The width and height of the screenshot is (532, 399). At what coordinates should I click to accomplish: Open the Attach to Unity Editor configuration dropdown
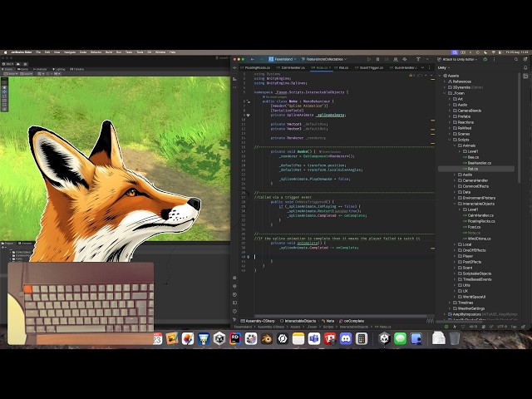(457, 59)
